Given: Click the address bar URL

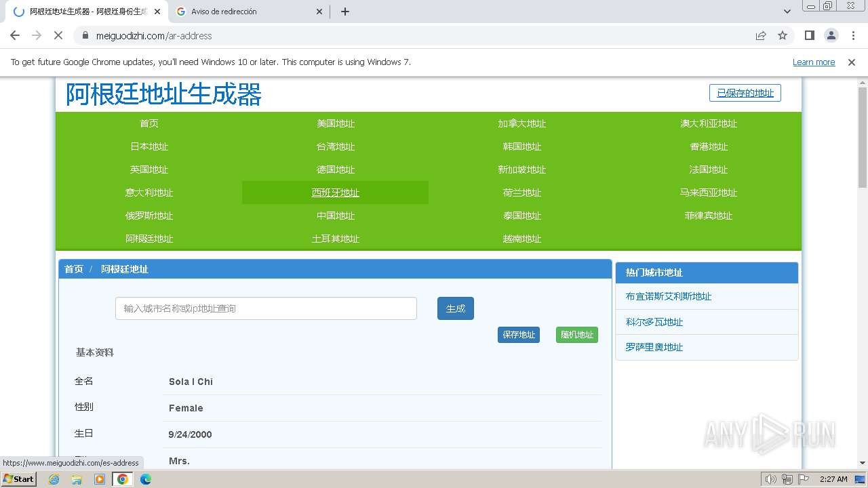Looking at the screenshot, I should [x=154, y=35].
